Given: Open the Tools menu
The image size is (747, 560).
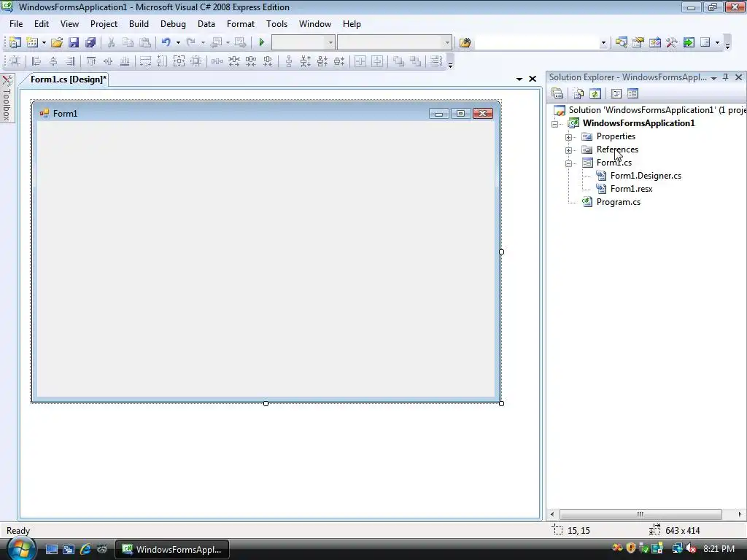Looking at the screenshot, I should click(276, 24).
